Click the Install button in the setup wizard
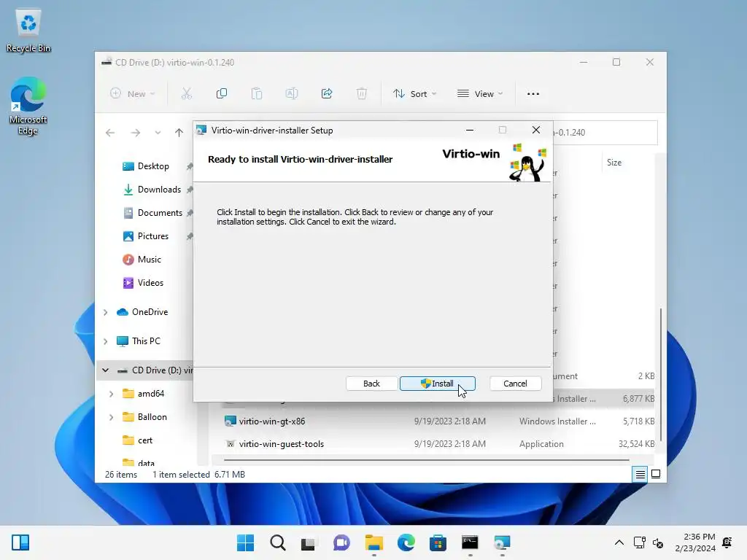747x560 pixels. point(438,384)
